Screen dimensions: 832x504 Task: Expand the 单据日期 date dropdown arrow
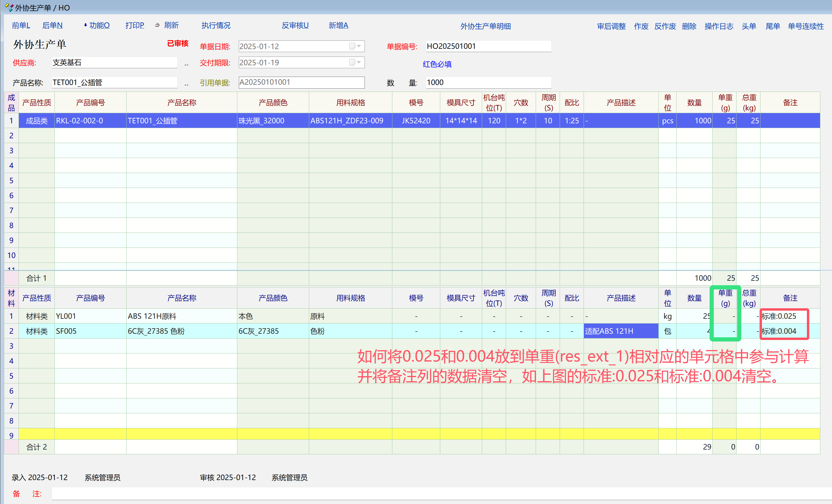click(x=359, y=46)
